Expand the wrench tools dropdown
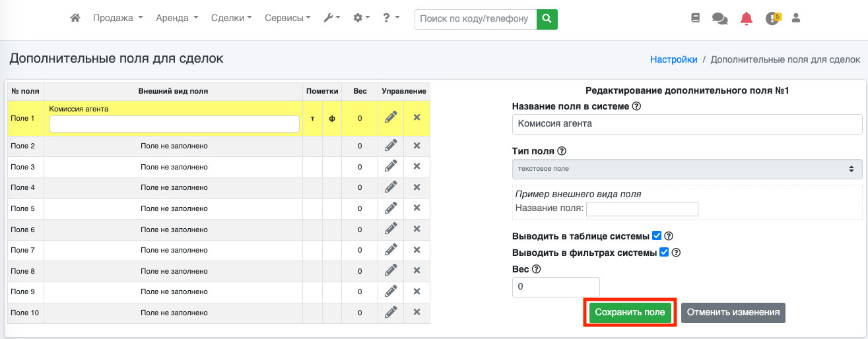868x339 pixels. click(331, 18)
